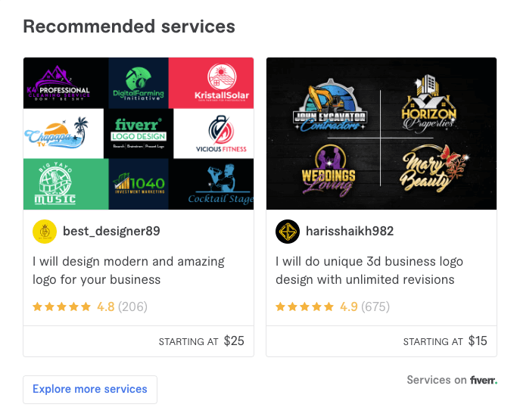This screenshot has height=420, width=517.
Task: Click best_designer89 profile avatar icon
Action: (x=45, y=232)
